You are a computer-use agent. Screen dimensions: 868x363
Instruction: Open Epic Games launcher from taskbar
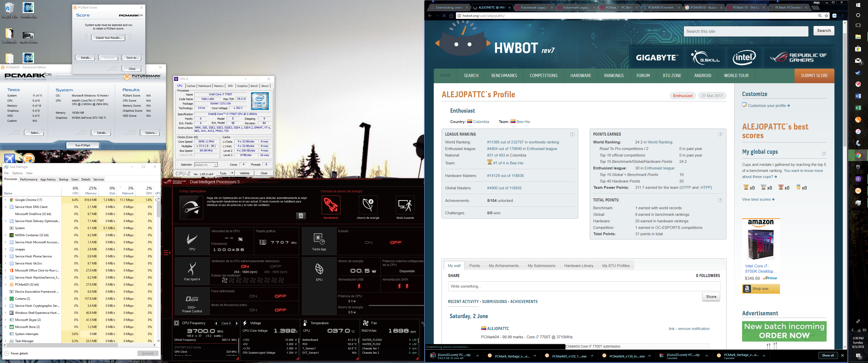pos(858,167)
